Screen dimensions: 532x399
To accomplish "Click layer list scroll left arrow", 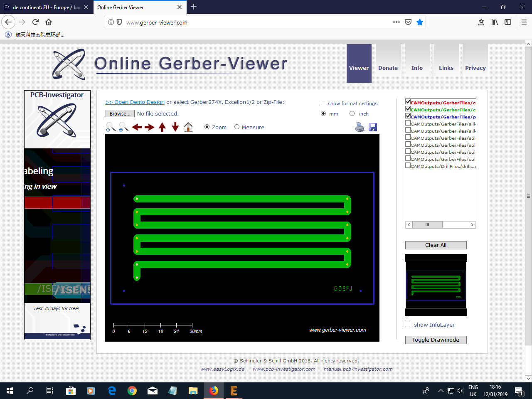I will pos(409,225).
